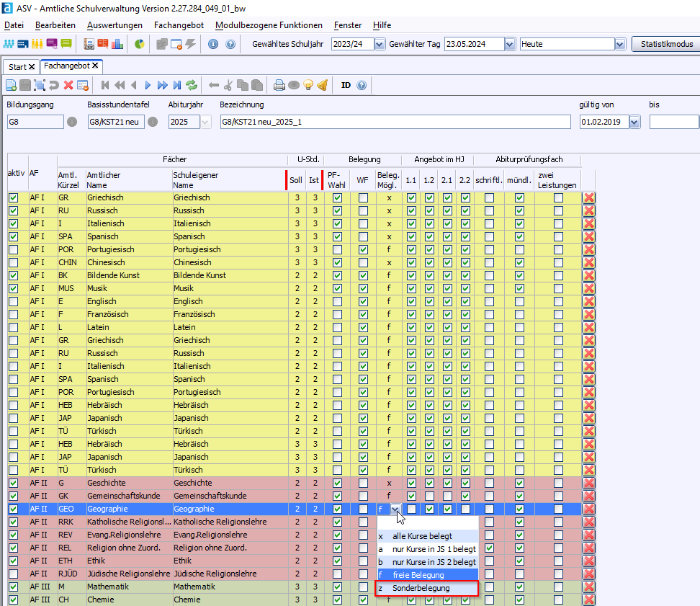Toggle PF-Wahl checkbox in Bildende Kunst row

coord(337,275)
